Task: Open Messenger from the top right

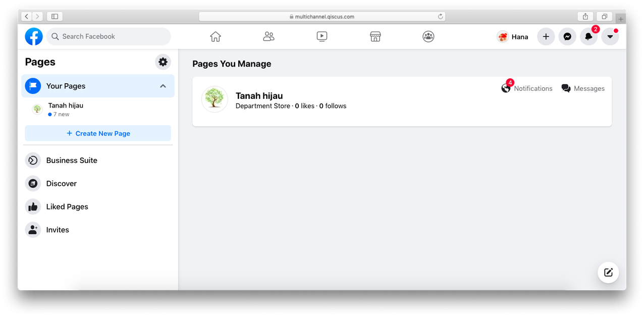Action: [567, 36]
